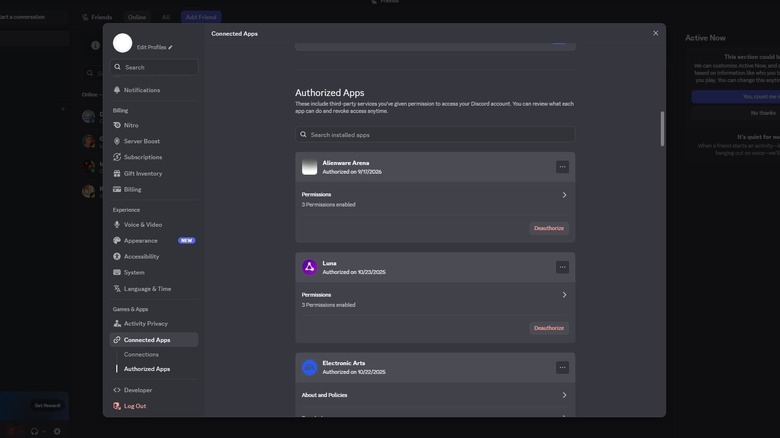Select Connected Apps in the sidebar
This screenshot has height=438, width=780.
point(154,340)
